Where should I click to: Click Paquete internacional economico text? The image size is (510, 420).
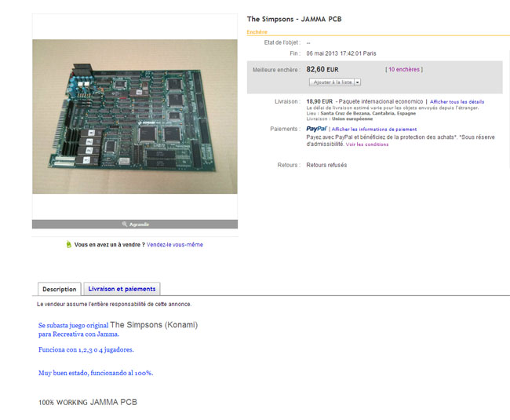(x=381, y=101)
